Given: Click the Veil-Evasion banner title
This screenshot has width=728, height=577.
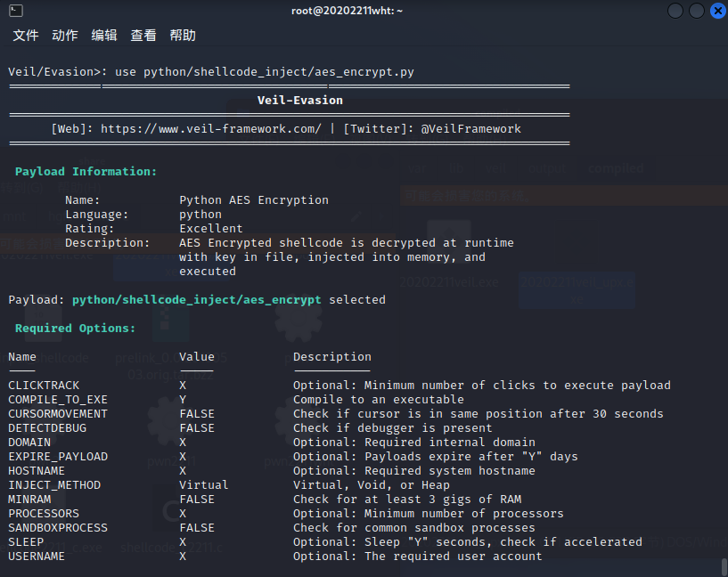Looking at the screenshot, I should pos(300,101).
